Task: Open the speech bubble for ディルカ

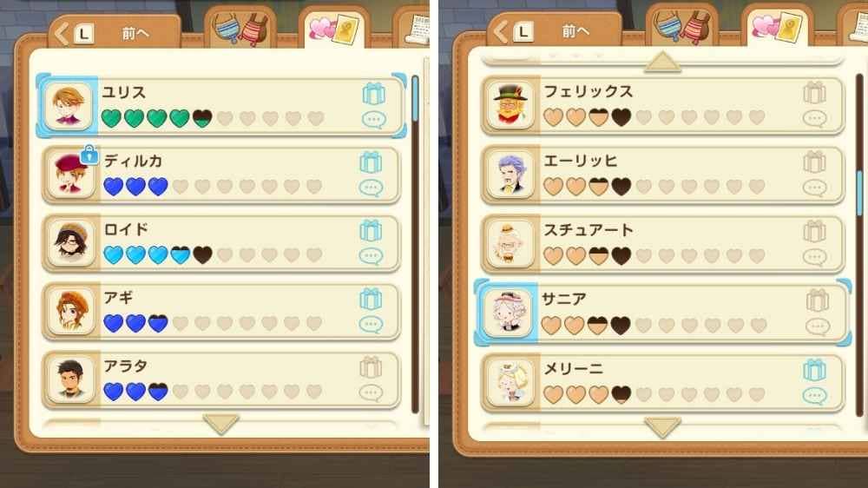Action: pos(371,188)
